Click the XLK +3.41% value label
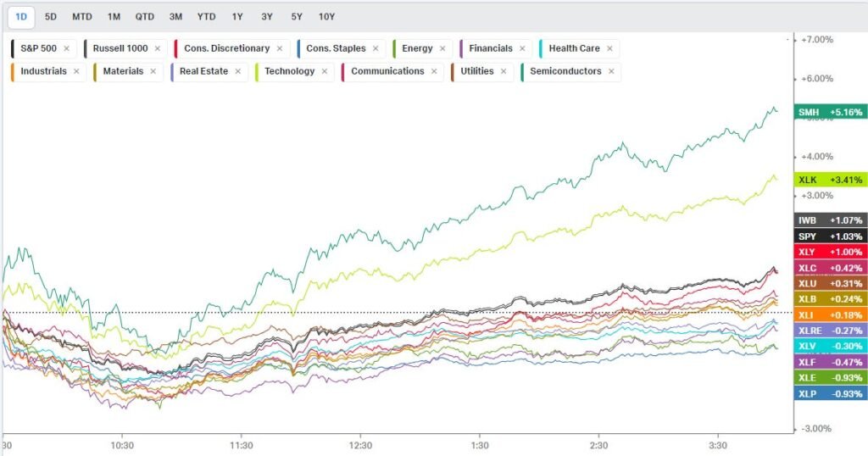Screen dimensions: 868x456 click(830, 179)
